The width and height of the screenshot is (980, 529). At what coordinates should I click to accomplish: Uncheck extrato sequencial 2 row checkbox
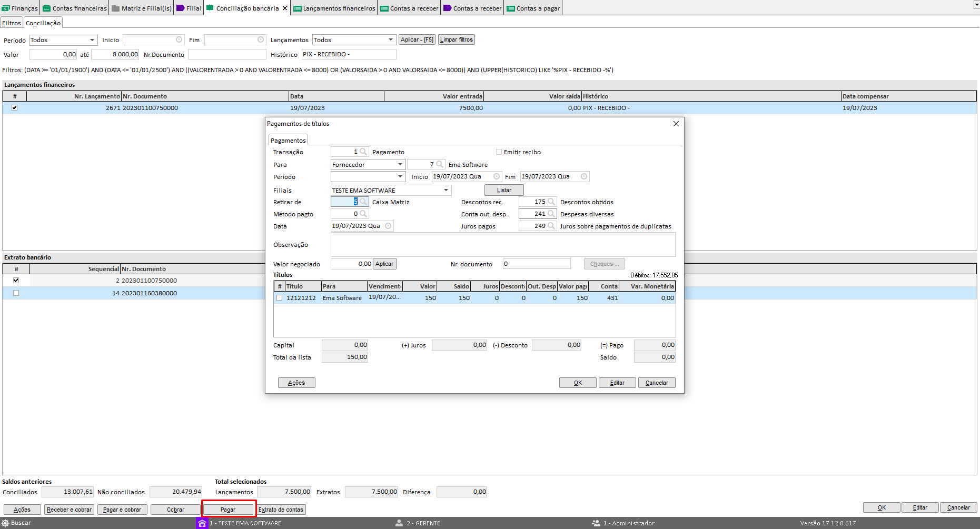tap(16, 281)
